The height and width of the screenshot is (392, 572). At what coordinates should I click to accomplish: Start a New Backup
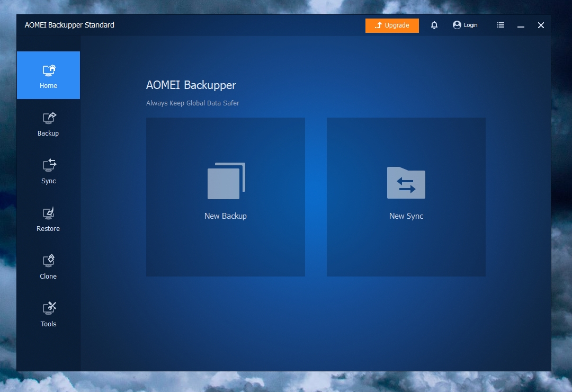coord(226,197)
